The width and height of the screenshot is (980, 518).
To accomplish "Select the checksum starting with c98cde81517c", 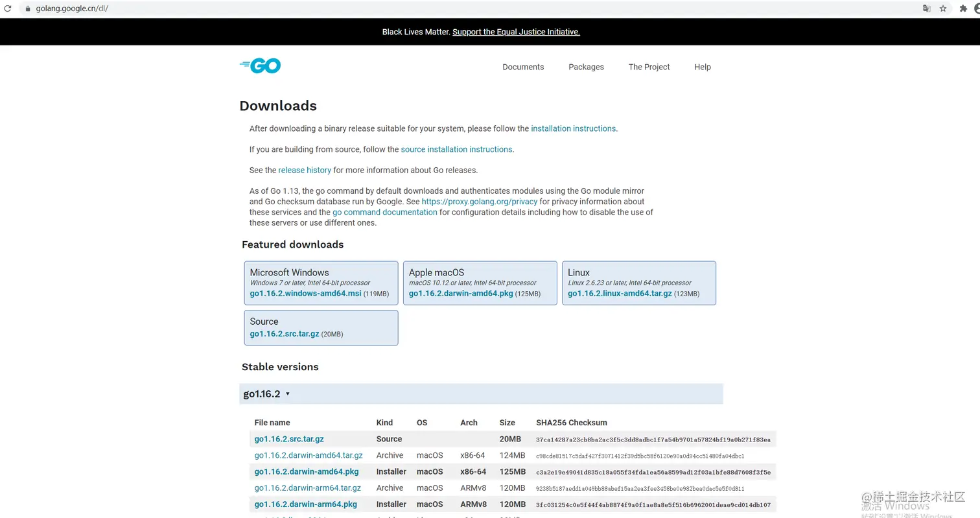I will tap(640, 456).
